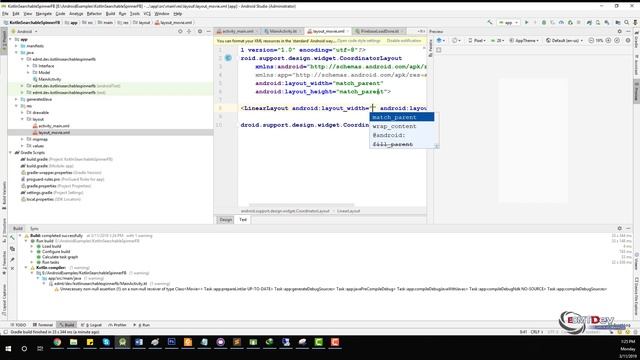This screenshot has height=360, width=640.
Task: Click the Disable notification link
Action: [x=404, y=41]
